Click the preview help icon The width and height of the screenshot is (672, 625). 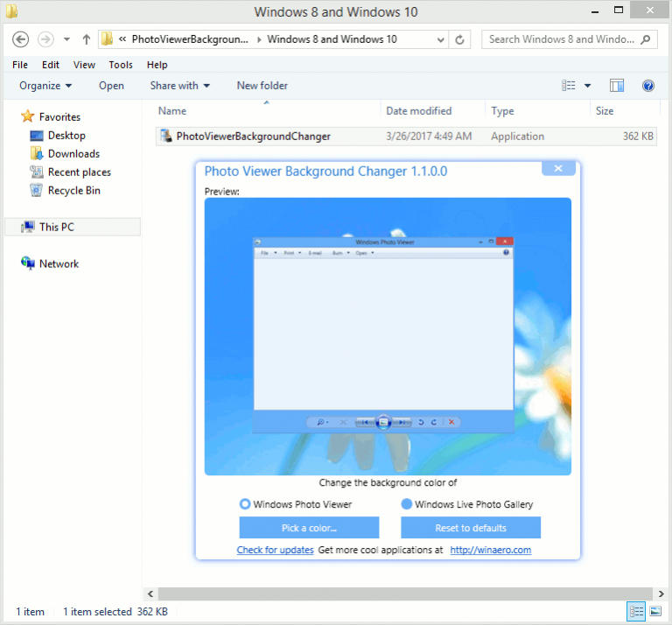point(506,252)
